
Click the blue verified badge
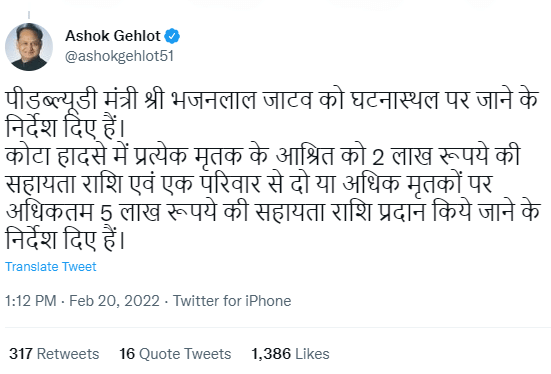pos(172,36)
